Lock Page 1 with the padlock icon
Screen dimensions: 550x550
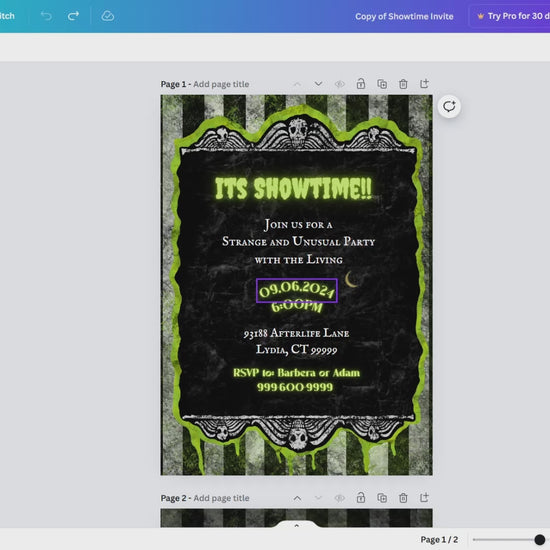(x=361, y=84)
